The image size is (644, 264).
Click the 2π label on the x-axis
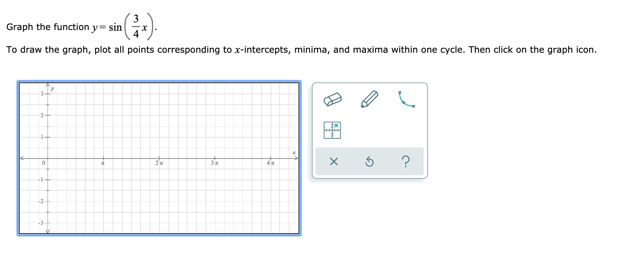click(159, 163)
